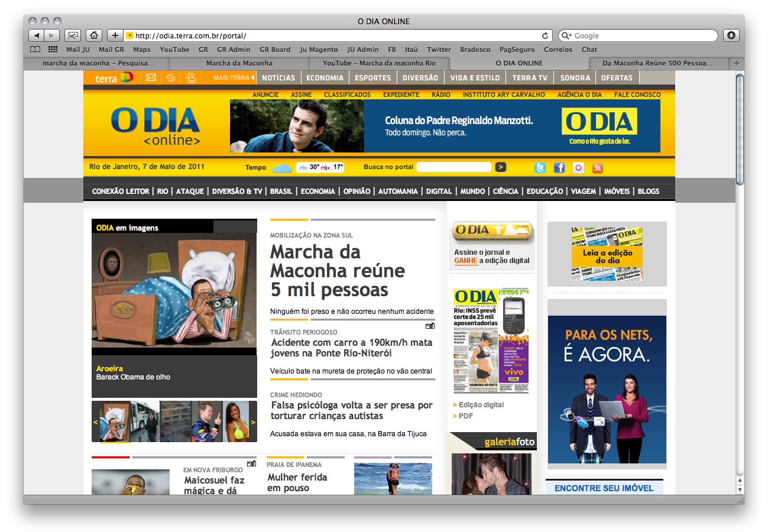This screenshot has width=768, height=532.
Task: Click the cloud weather icon beside Tempo
Action: [x=282, y=168]
